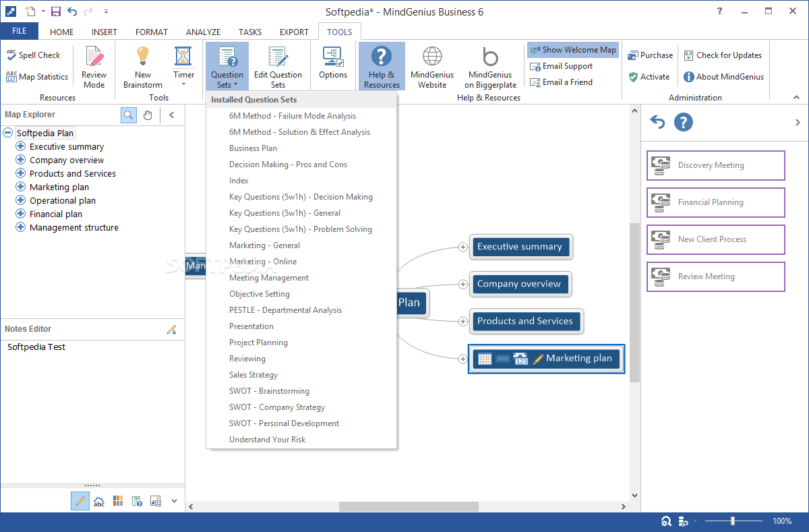809x532 pixels.
Task: Visit the MindGenius Website
Action: pos(432,67)
